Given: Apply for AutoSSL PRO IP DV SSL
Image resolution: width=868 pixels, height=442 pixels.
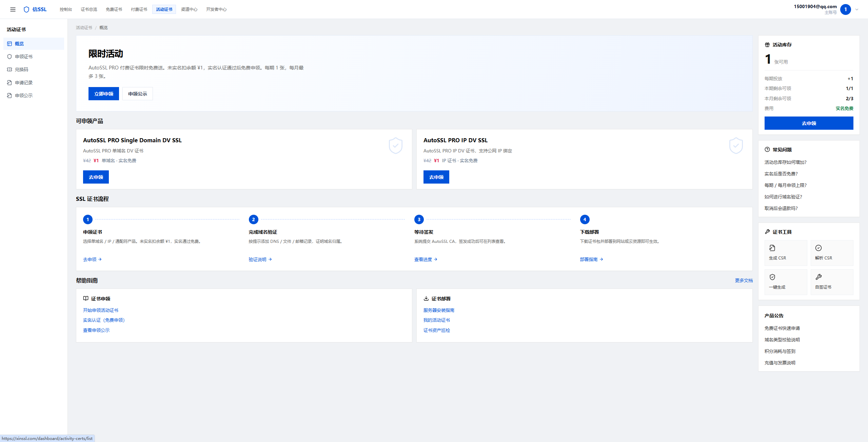Looking at the screenshot, I should (x=436, y=177).
